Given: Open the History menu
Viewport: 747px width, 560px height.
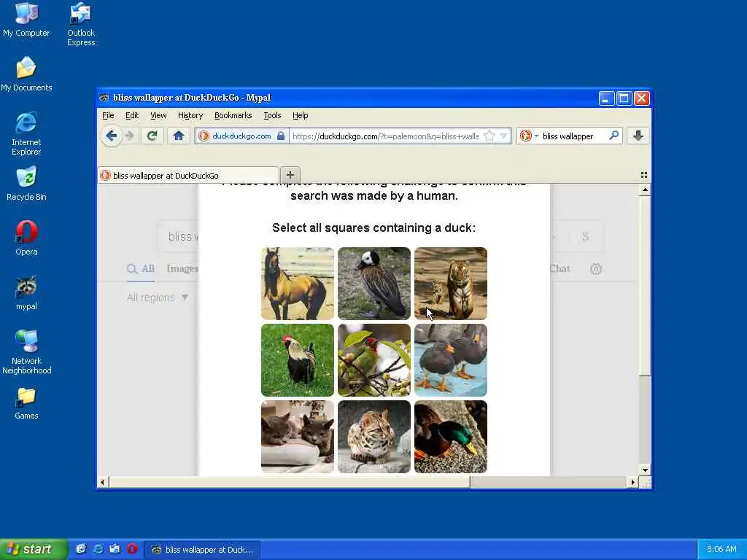Looking at the screenshot, I should 190,115.
